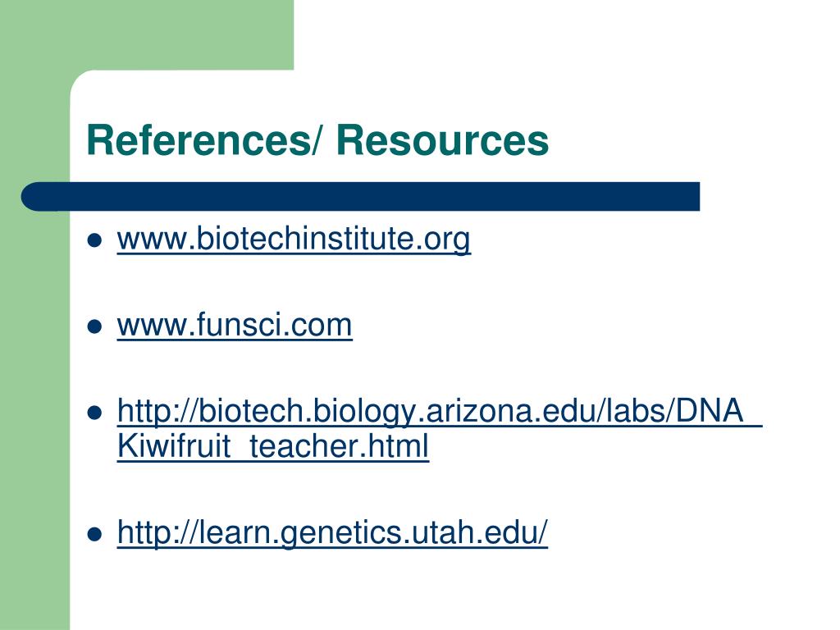Click bullet beside biotechinstitute.org
The width and height of the screenshot is (840, 630).
tap(94, 240)
